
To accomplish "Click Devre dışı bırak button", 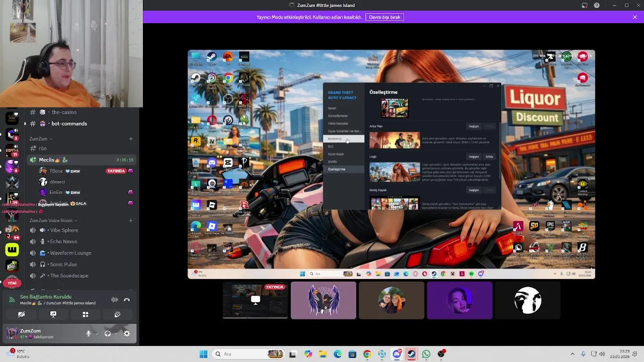I will click(384, 17).
